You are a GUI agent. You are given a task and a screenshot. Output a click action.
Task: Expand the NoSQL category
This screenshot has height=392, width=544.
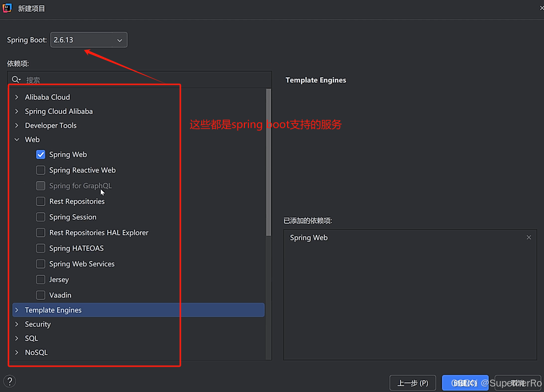[17, 352]
